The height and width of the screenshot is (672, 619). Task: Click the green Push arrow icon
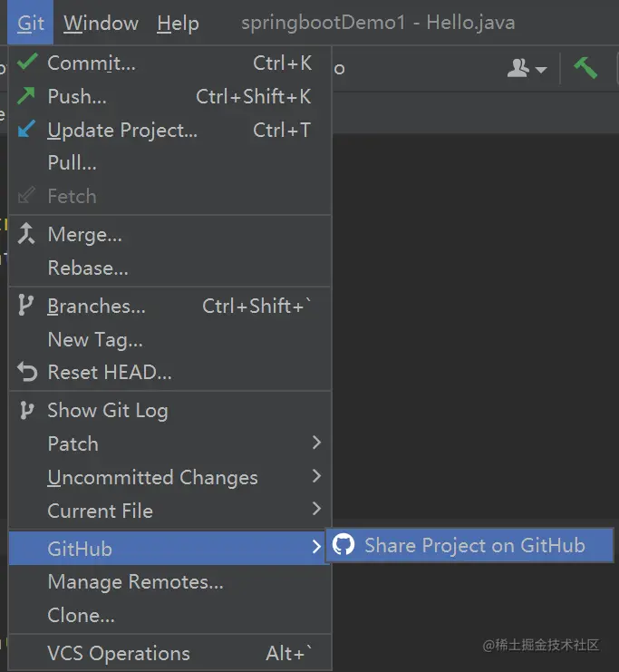tap(27, 96)
